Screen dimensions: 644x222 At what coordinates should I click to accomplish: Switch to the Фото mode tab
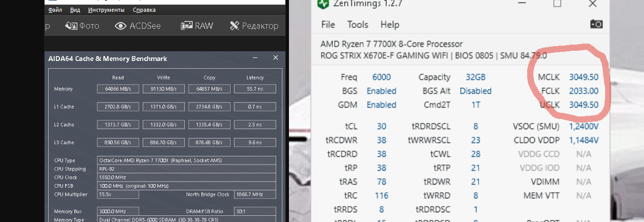(x=82, y=26)
